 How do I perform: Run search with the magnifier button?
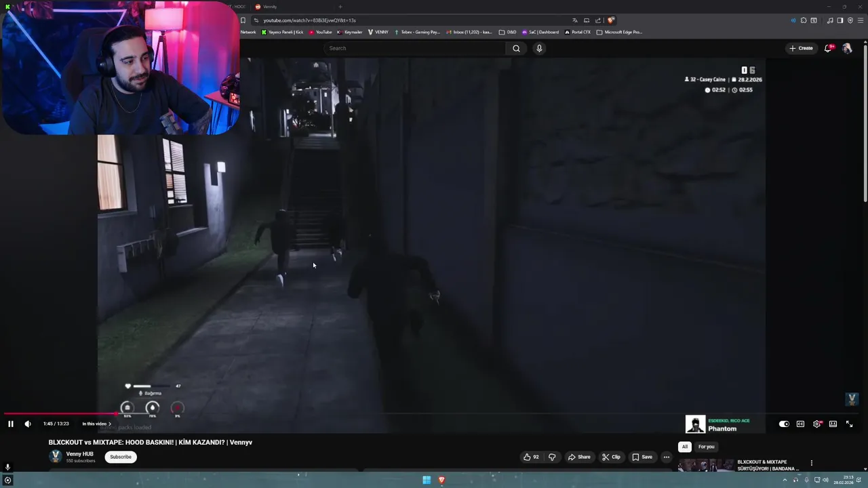(516, 48)
